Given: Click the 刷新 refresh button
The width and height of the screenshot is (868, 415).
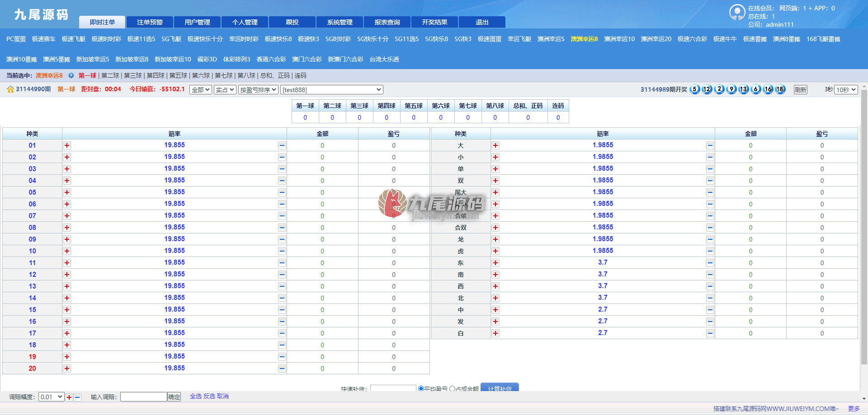Looking at the screenshot, I should click(801, 90).
